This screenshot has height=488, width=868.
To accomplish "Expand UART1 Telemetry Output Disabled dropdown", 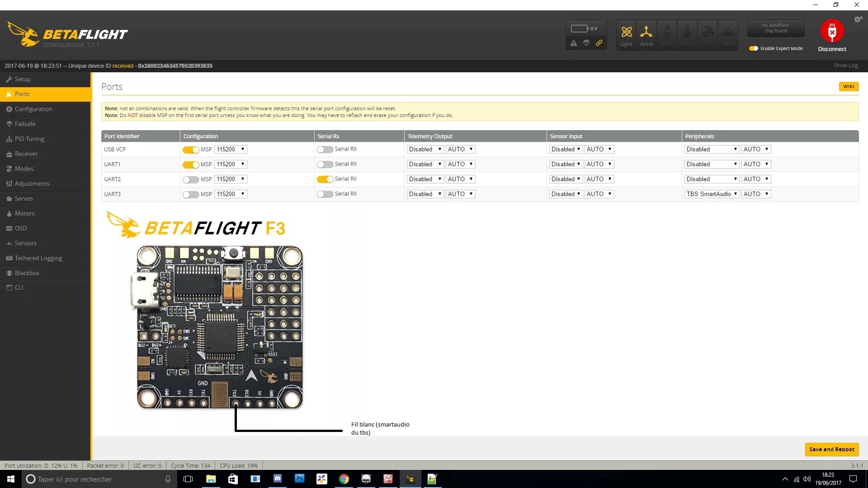I will point(425,164).
